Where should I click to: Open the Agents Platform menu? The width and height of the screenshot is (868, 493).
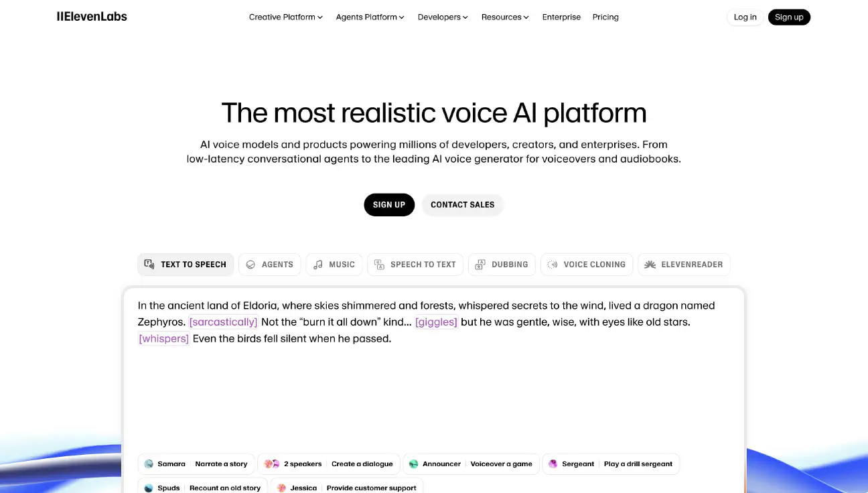[370, 17]
